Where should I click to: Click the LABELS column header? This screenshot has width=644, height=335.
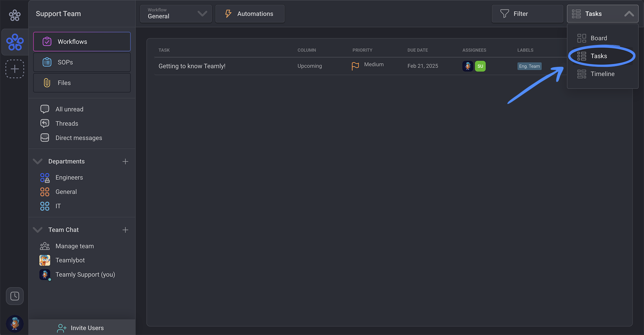525,50
